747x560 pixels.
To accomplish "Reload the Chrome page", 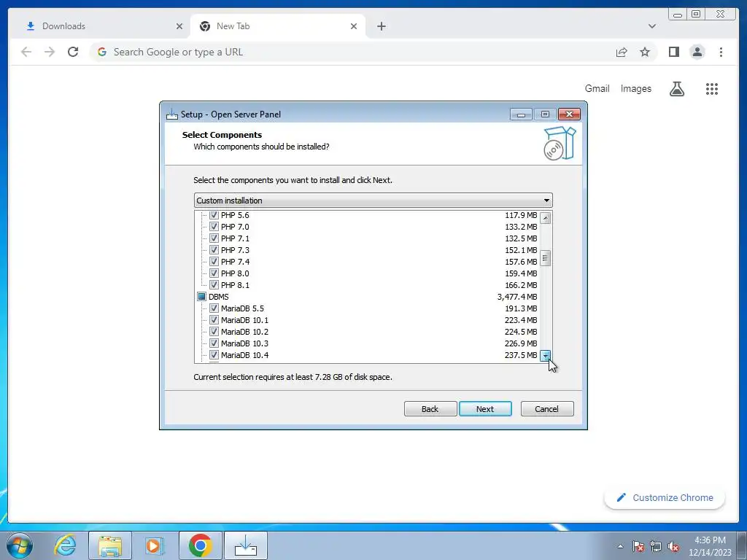I will tap(73, 52).
